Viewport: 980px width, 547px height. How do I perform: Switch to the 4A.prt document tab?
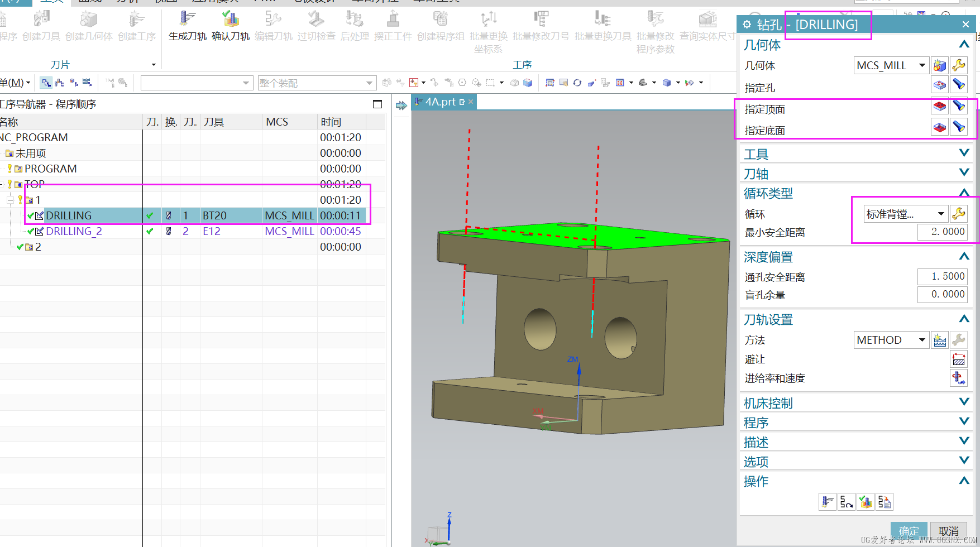(x=444, y=102)
